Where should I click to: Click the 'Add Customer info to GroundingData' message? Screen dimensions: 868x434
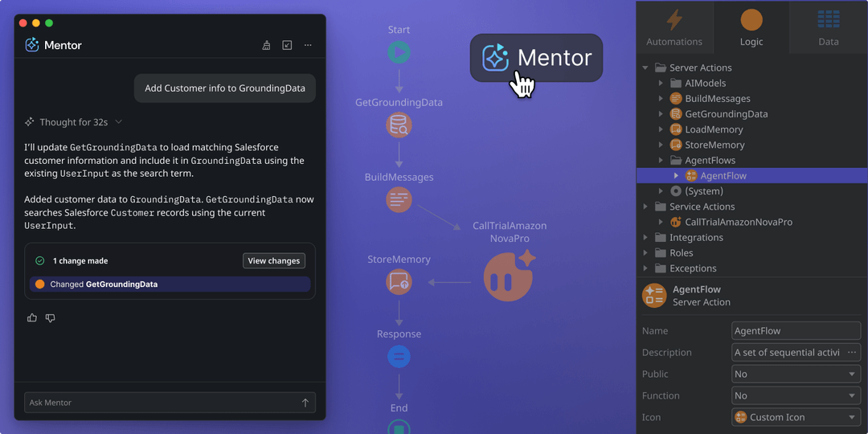pos(225,88)
